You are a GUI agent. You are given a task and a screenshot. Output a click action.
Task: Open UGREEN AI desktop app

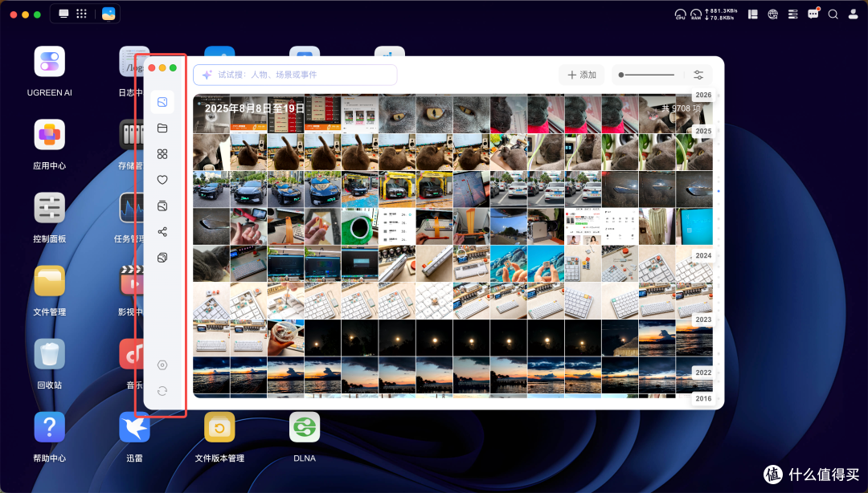[49, 61]
